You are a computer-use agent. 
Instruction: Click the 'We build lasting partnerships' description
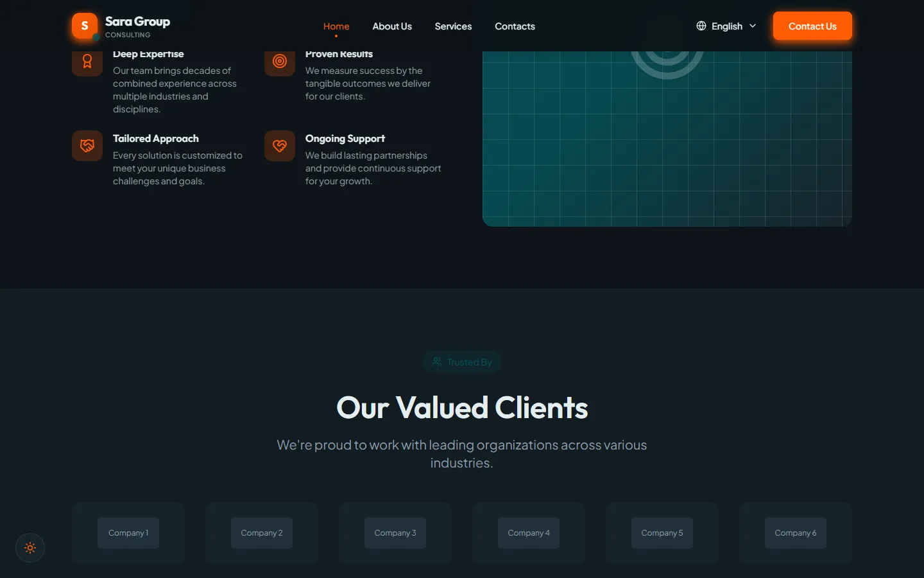pos(373,168)
